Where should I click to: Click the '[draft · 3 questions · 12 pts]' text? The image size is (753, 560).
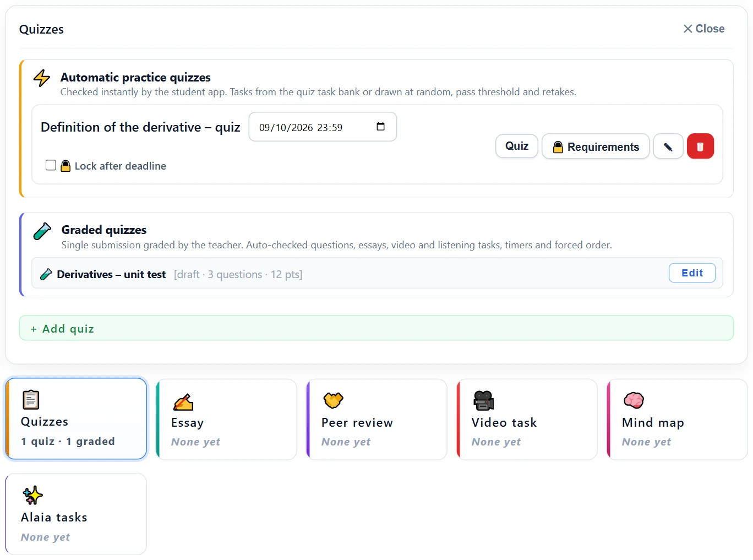(x=238, y=274)
